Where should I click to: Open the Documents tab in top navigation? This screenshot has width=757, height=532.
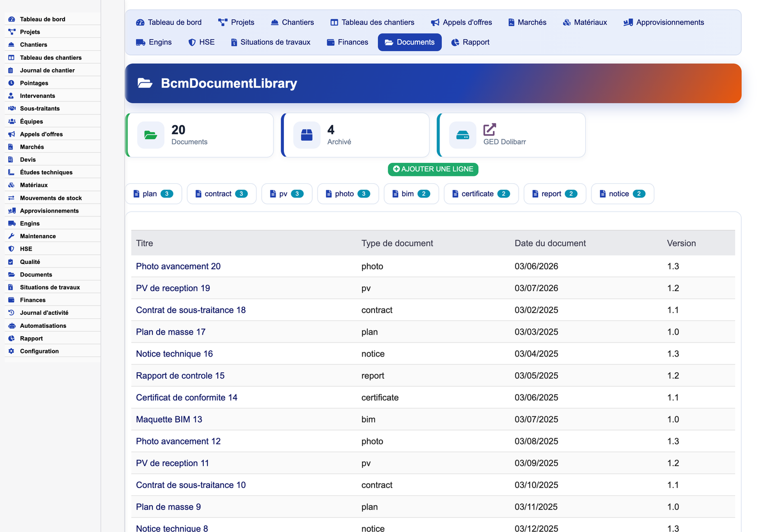pos(410,42)
